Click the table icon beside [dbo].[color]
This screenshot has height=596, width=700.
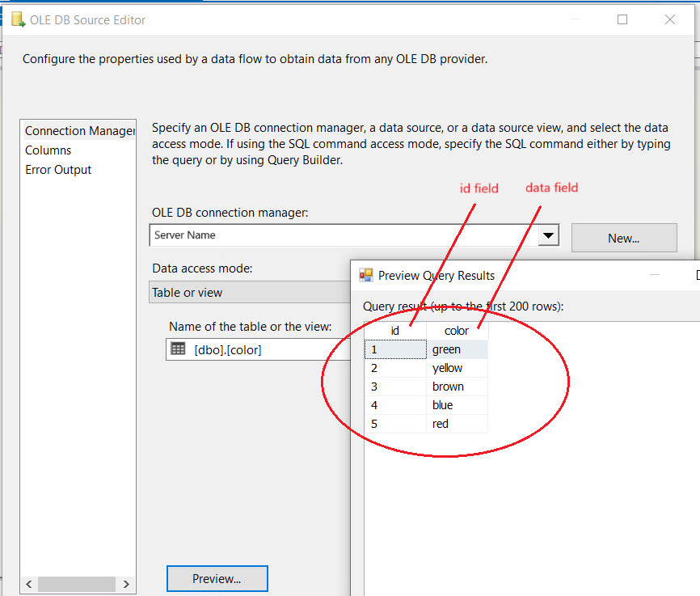point(179,349)
